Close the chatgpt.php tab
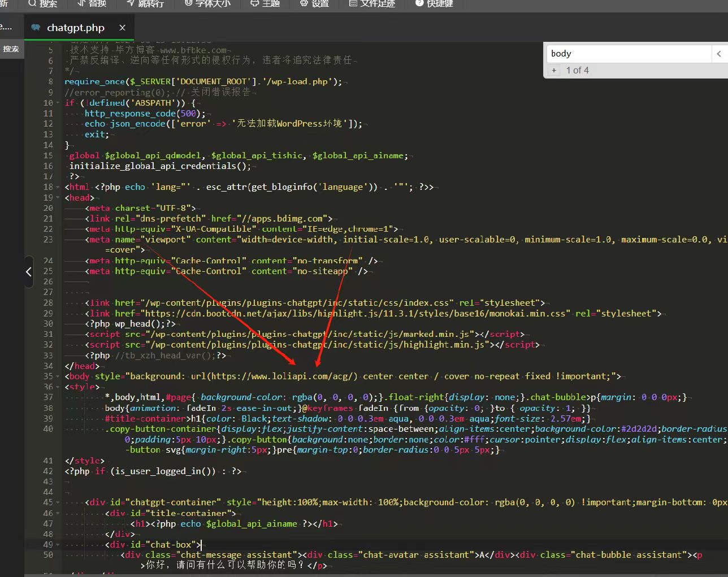Screen dimensions: 728x577 click(122, 28)
